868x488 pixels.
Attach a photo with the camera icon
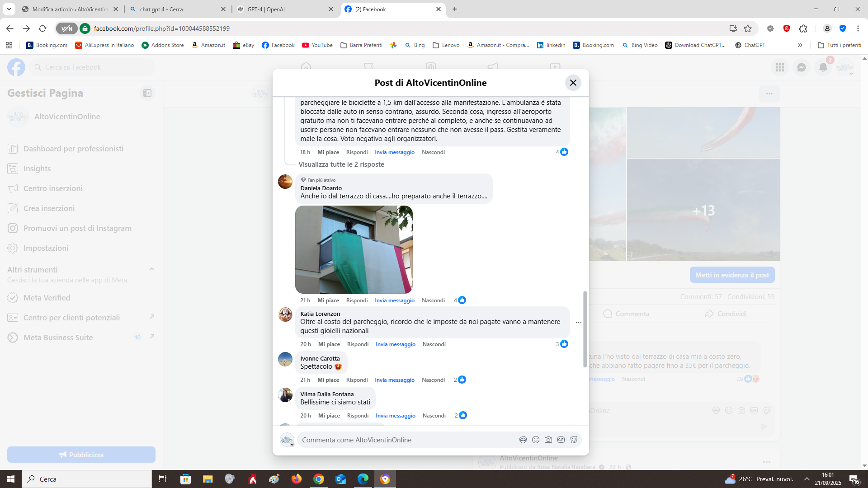(548, 440)
